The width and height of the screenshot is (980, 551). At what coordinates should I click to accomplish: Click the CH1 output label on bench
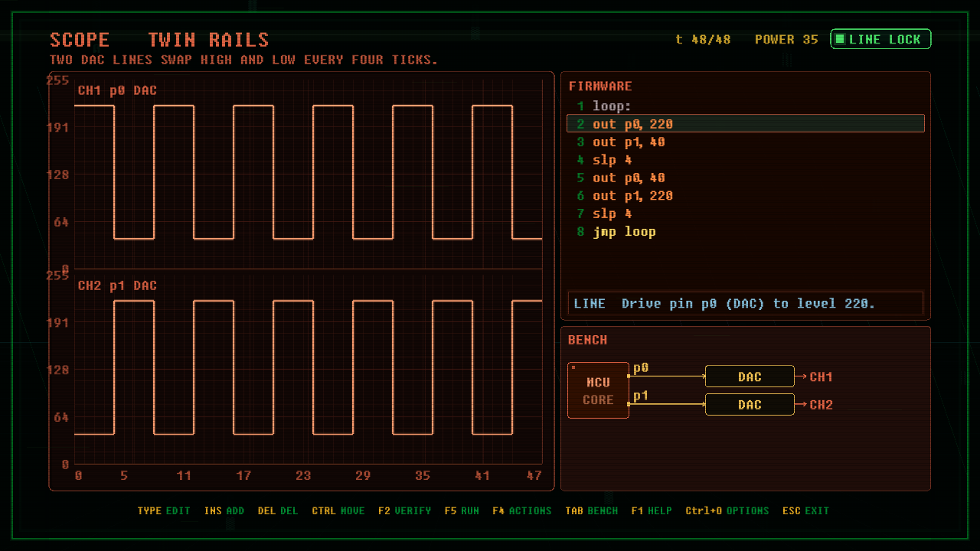(822, 377)
